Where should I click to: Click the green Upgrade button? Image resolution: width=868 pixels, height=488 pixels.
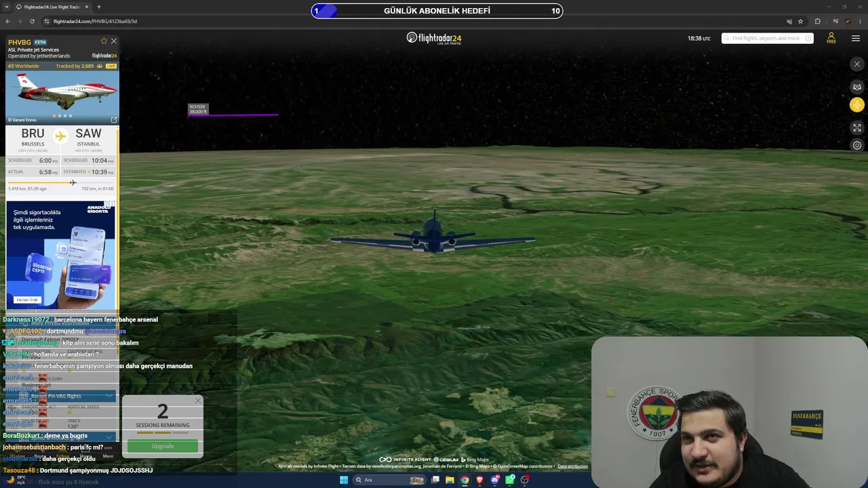163,446
